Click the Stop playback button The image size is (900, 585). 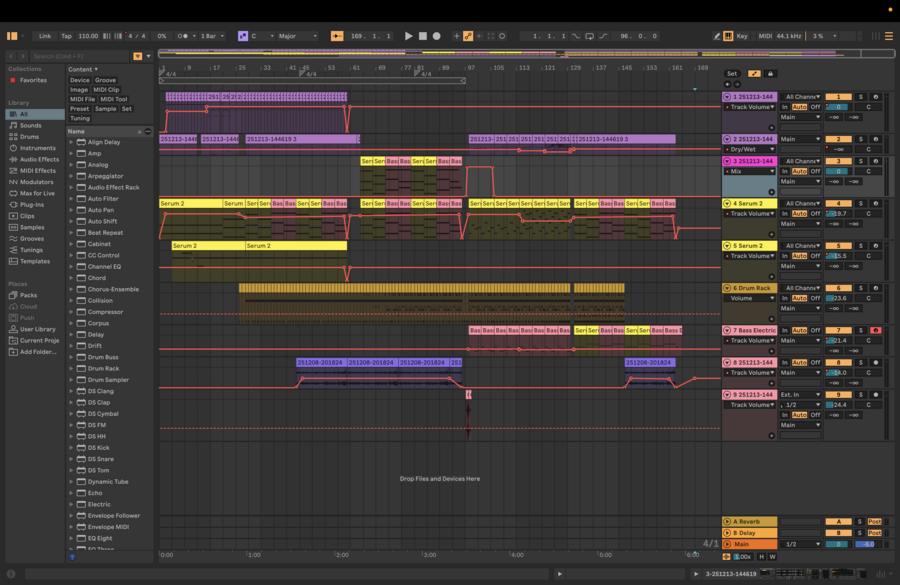[422, 36]
